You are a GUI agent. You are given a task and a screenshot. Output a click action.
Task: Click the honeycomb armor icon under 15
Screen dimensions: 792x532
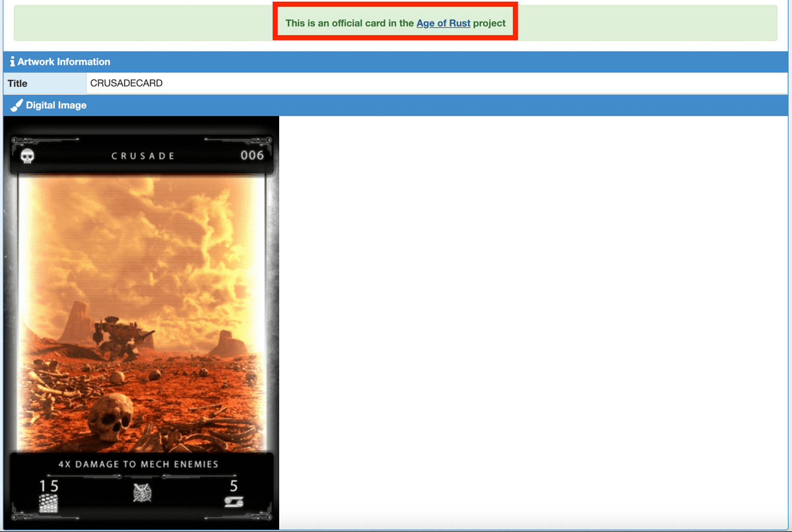click(x=48, y=504)
